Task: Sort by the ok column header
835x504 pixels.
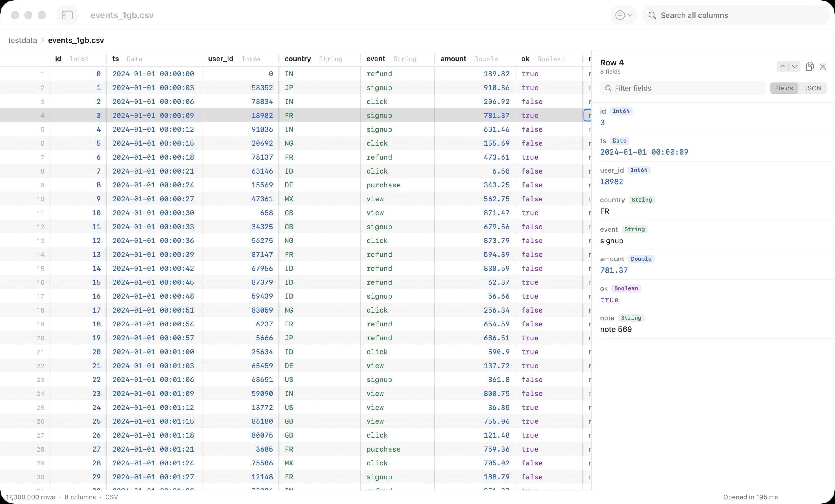Action: pos(549,59)
